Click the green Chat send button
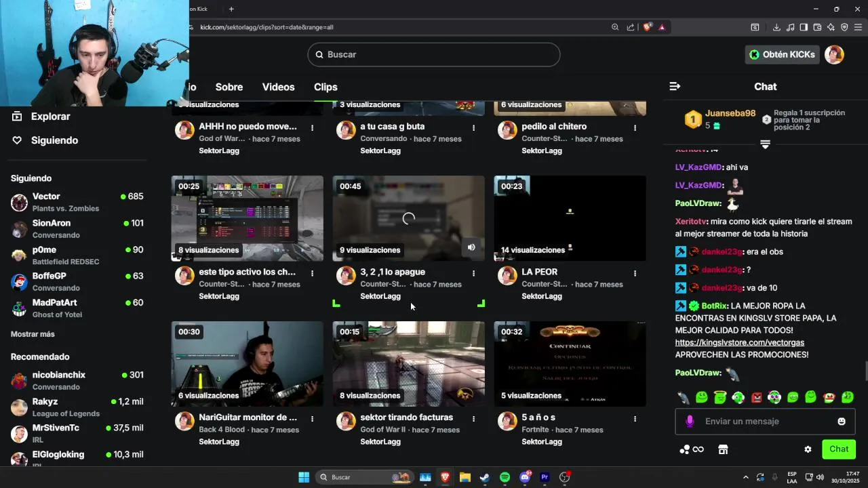This screenshot has width=868, height=488. tap(839, 449)
